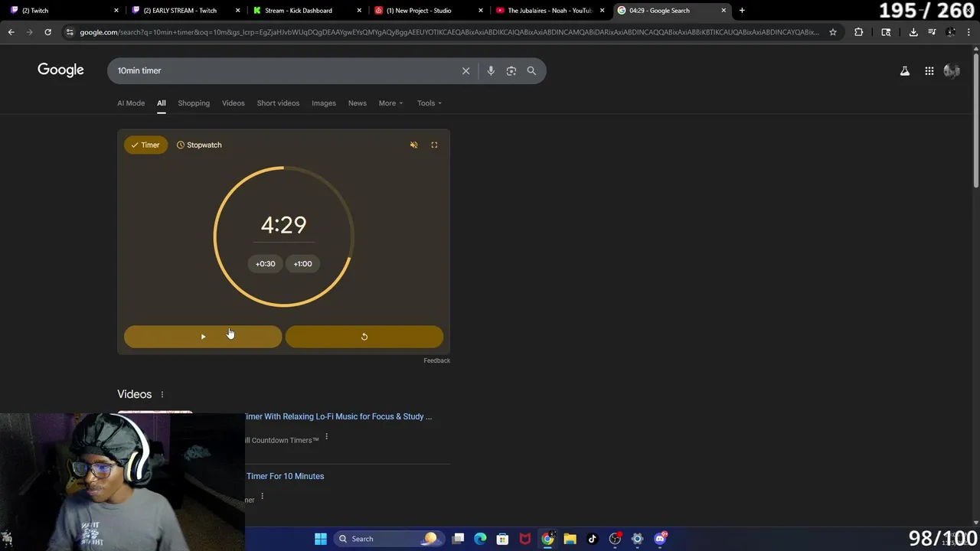Open Shopping results tab

194,103
